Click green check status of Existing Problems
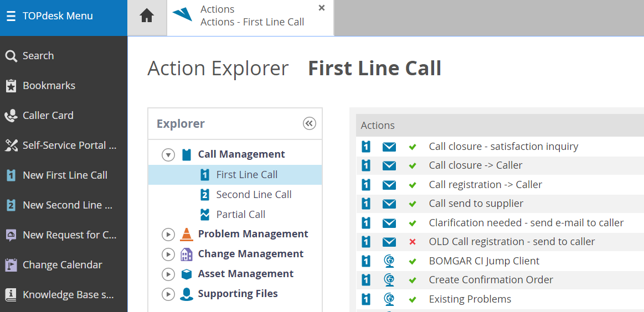 coord(413,300)
